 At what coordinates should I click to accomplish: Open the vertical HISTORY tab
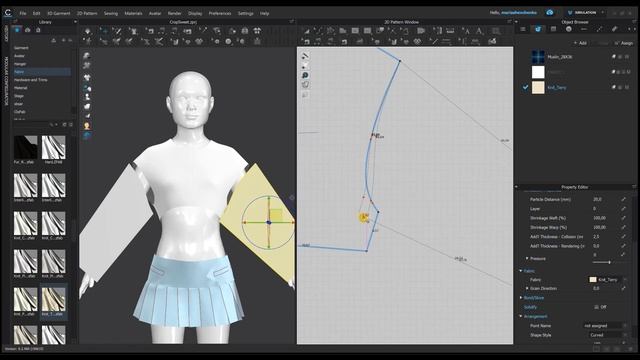(x=6, y=34)
